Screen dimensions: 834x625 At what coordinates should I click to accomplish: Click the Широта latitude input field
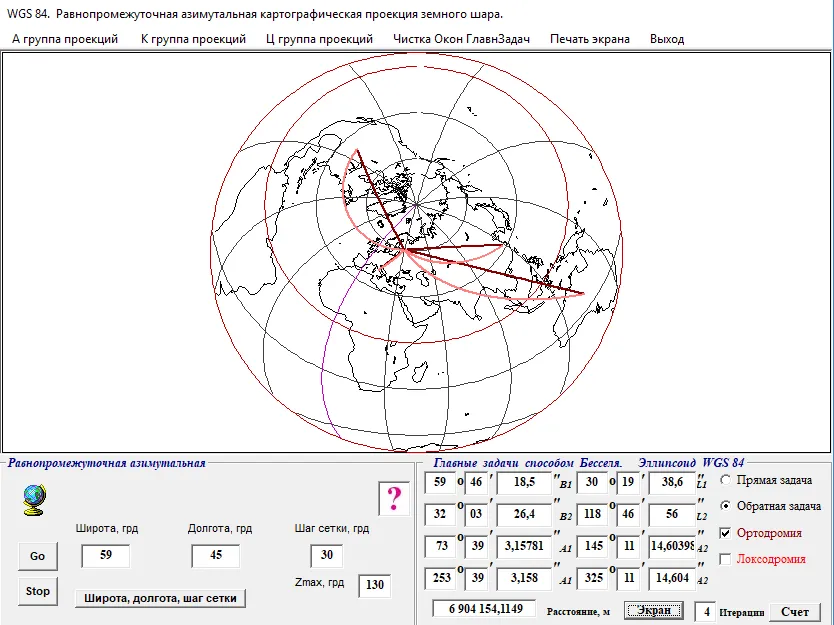pos(105,556)
